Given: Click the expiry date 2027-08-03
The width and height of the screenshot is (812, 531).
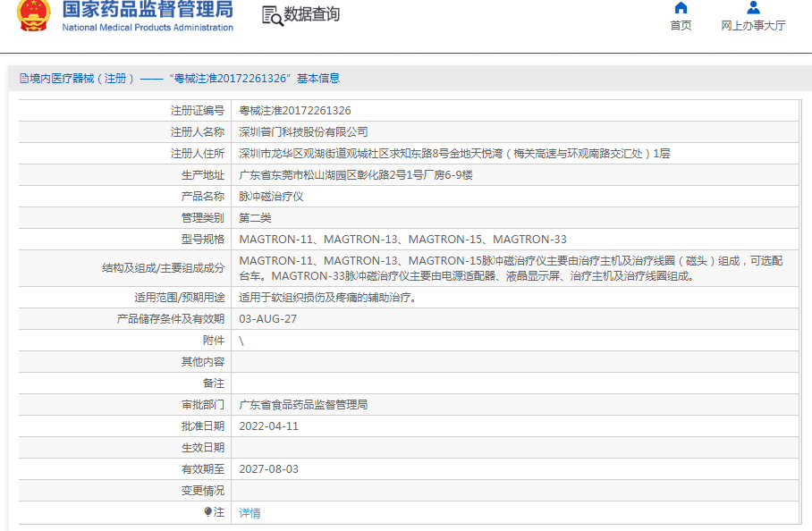Looking at the screenshot, I should pyautogui.click(x=269, y=469).
